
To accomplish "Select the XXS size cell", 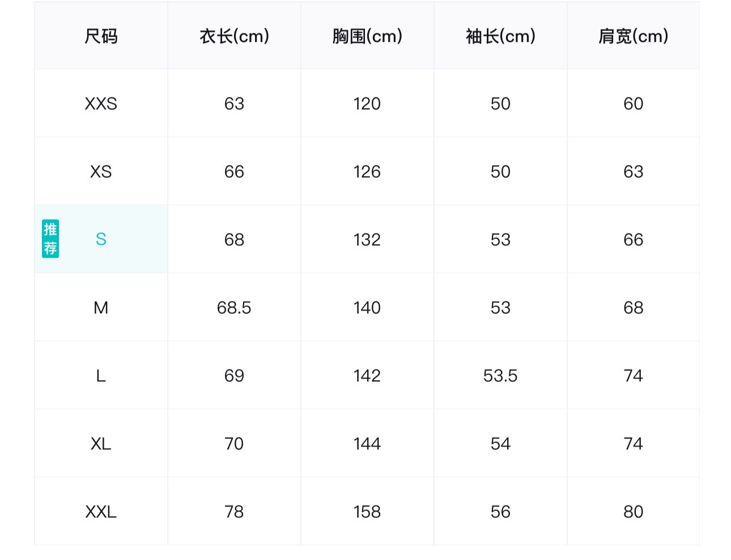I will [101, 104].
